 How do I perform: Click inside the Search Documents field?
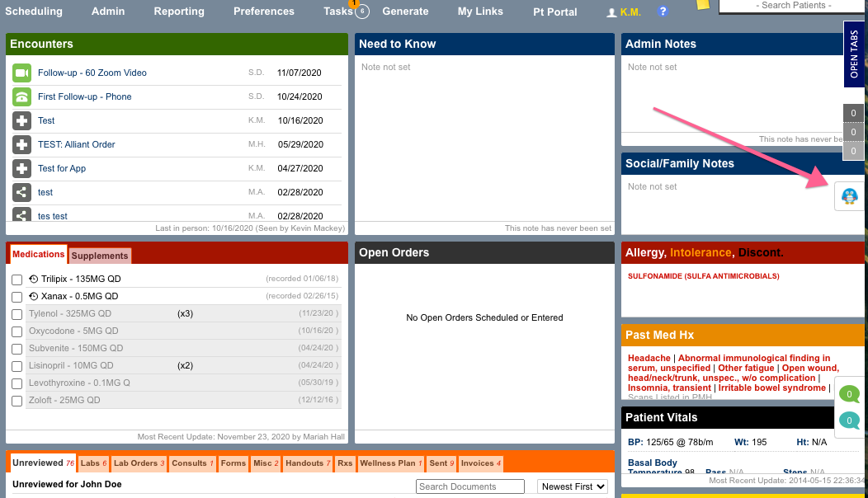[469, 486]
